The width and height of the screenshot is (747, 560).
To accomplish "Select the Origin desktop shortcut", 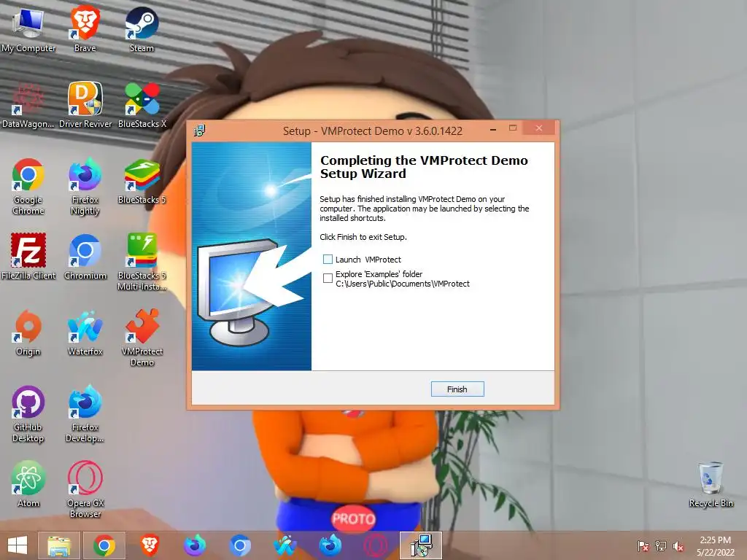I will tap(28, 332).
